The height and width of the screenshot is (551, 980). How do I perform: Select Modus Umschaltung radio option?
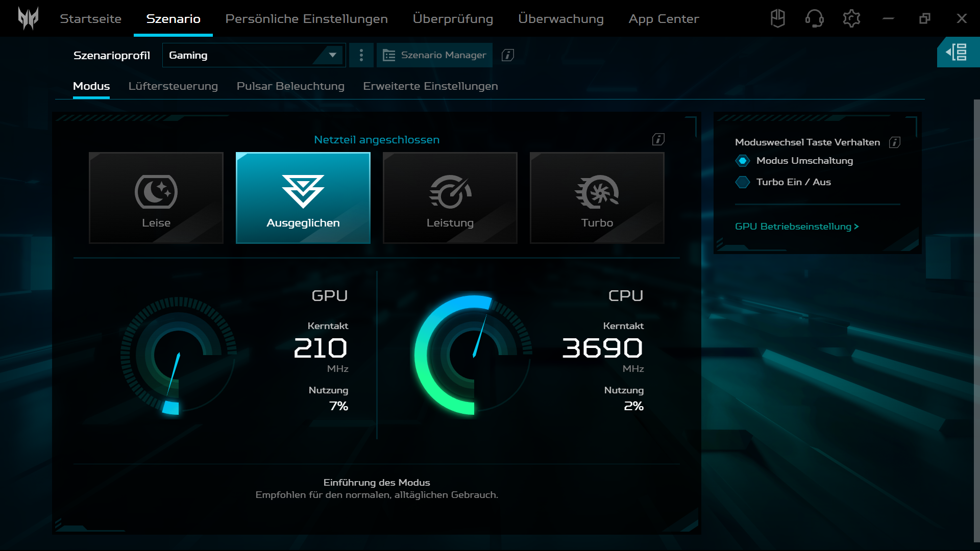743,161
